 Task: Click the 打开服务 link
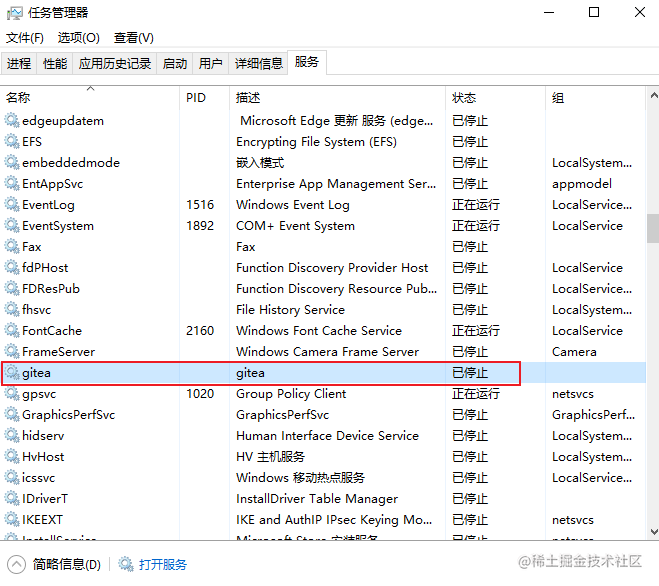163,564
